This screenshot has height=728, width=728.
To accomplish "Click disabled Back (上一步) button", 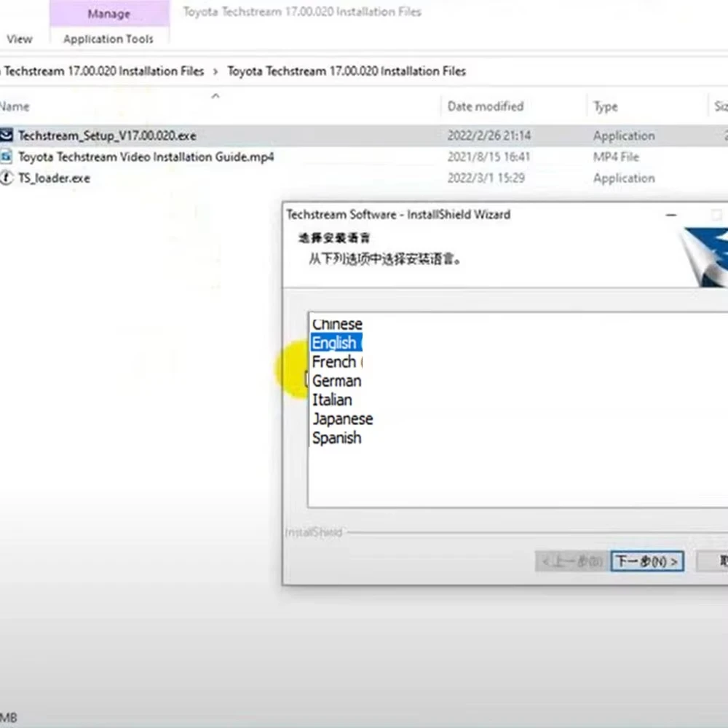I will click(x=572, y=561).
